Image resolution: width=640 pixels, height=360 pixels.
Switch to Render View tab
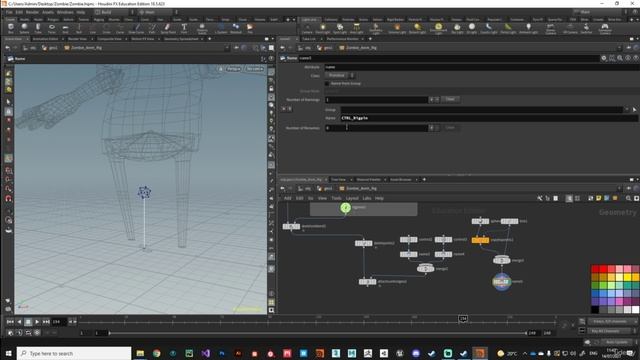[78, 39]
